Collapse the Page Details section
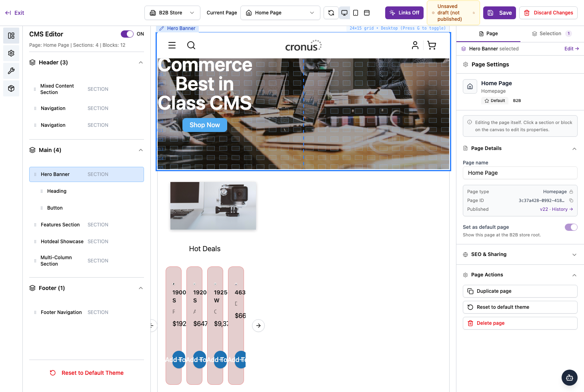Viewport: 584px width, 392px height. coord(574,148)
